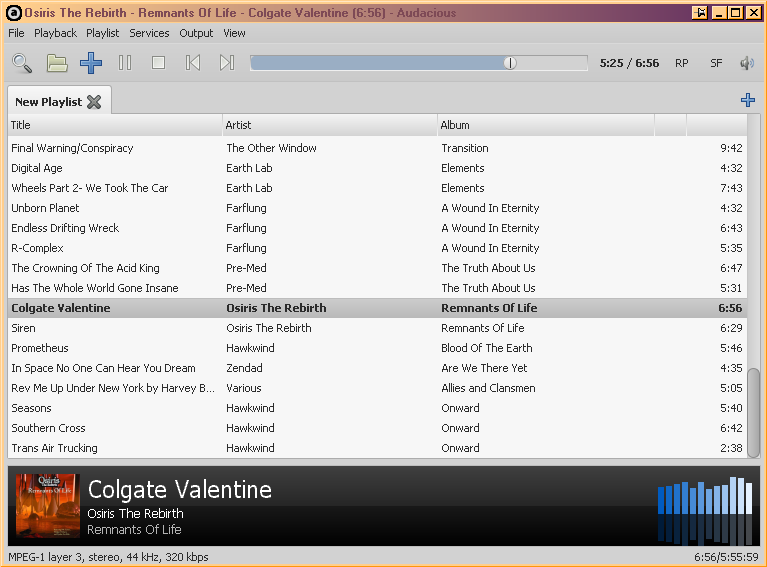767x567 pixels.
Task: Stop playback
Action: [158, 63]
